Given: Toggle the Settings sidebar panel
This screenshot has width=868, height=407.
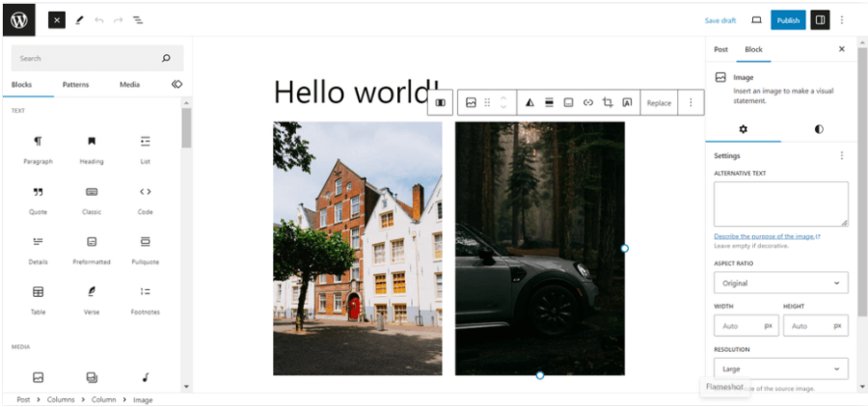Looking at the screenshot, I should click(821, 20).
